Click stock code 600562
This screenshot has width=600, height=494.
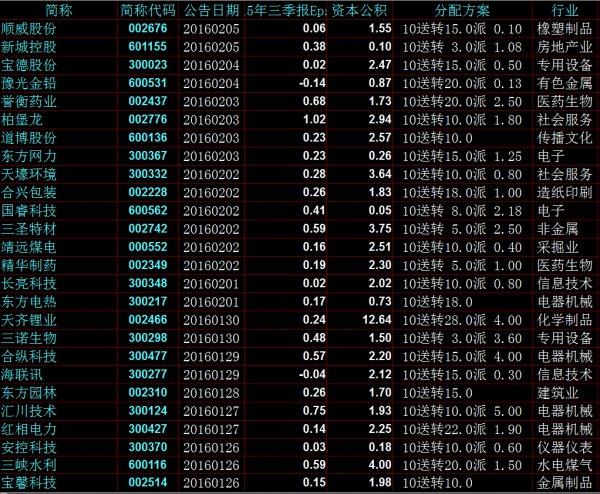[148, 210]
